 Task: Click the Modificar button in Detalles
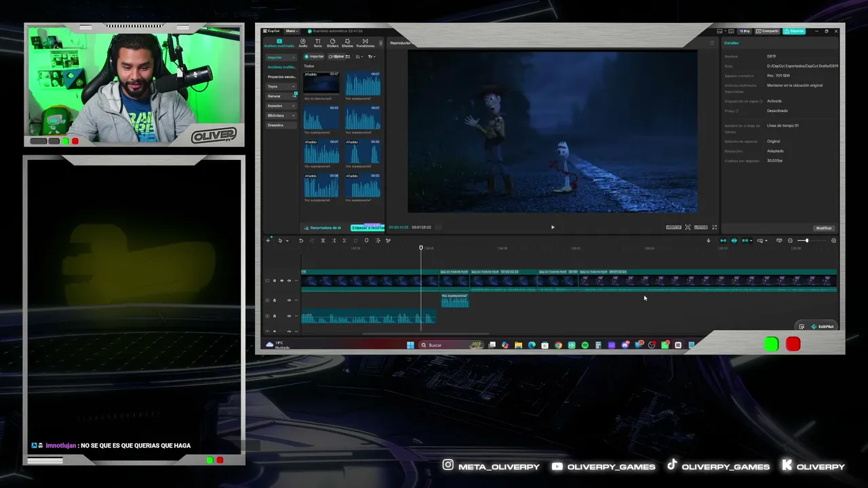823,228
